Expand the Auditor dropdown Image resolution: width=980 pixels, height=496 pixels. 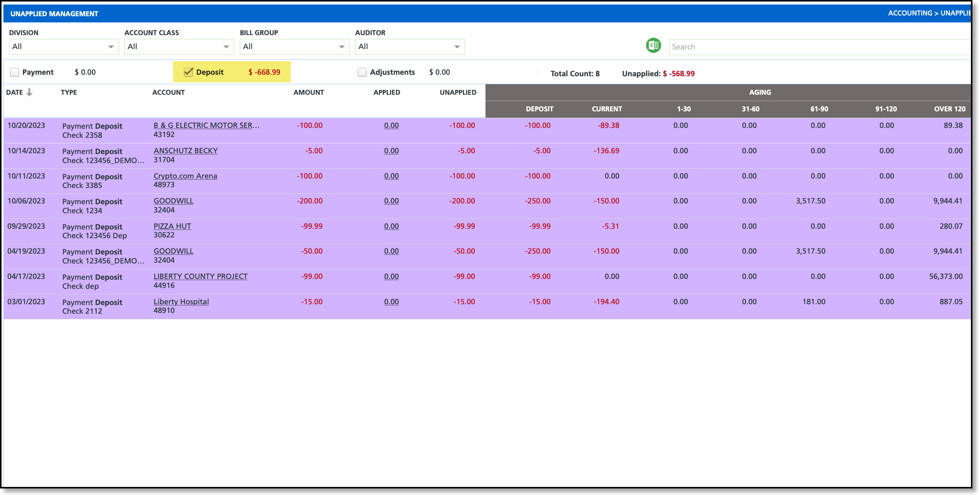click(x=410, y=47)
